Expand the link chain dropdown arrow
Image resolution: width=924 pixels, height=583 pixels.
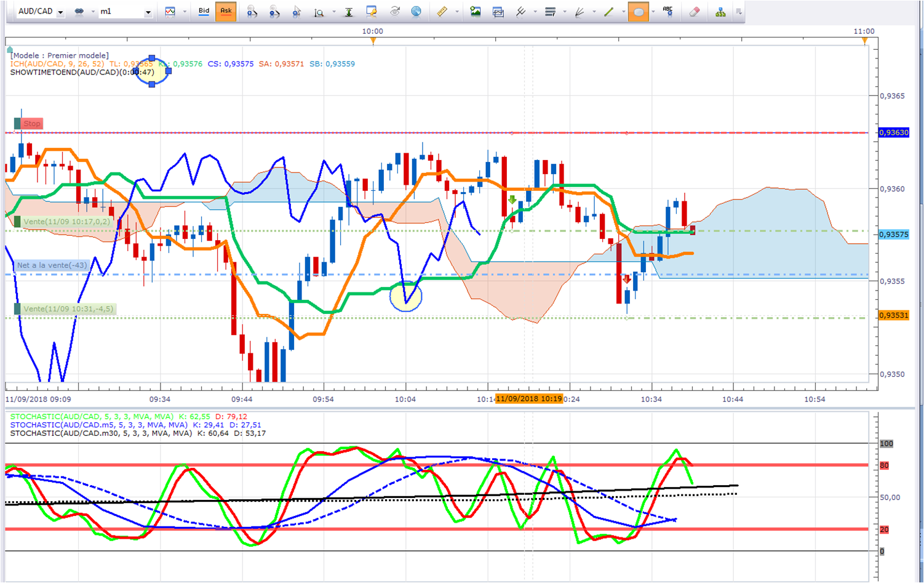click(x=94, y=12)
